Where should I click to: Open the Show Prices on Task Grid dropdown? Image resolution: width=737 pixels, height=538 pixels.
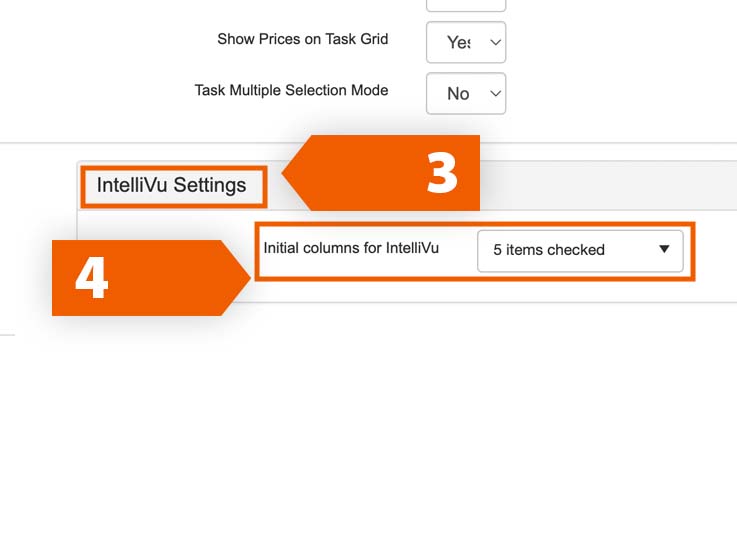click(x=466, y=42)
